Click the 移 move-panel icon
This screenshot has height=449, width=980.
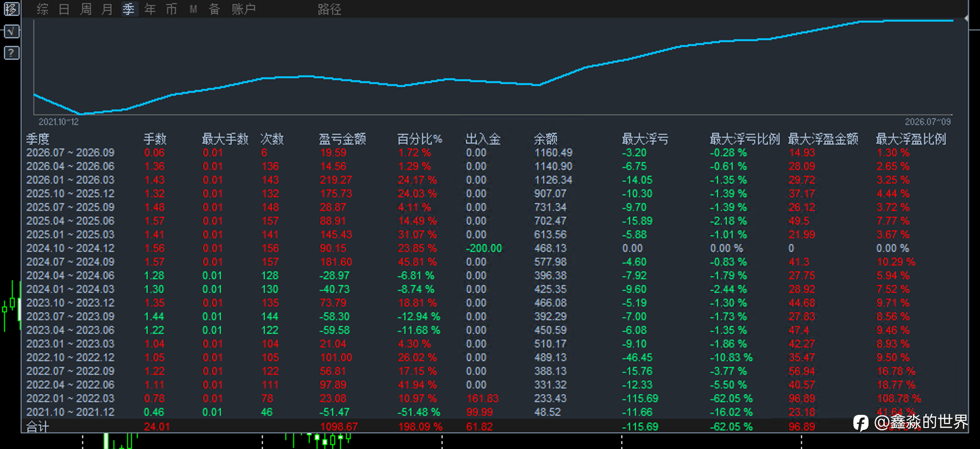coord(11,9)
